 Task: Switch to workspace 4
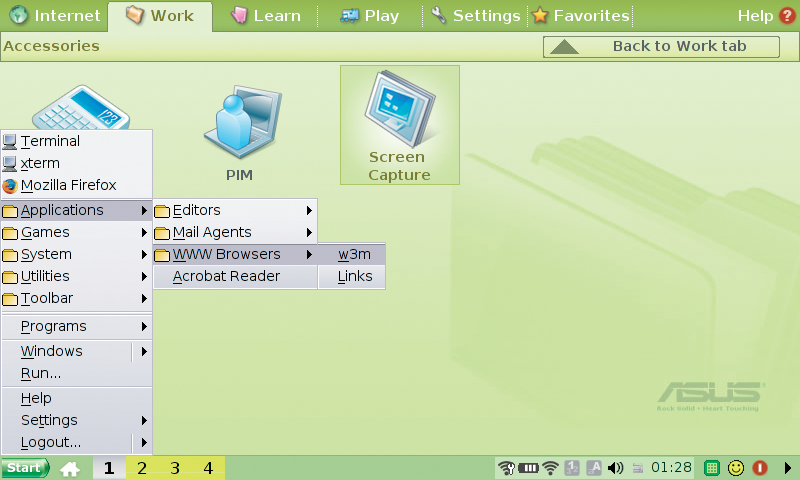[208, 468]
